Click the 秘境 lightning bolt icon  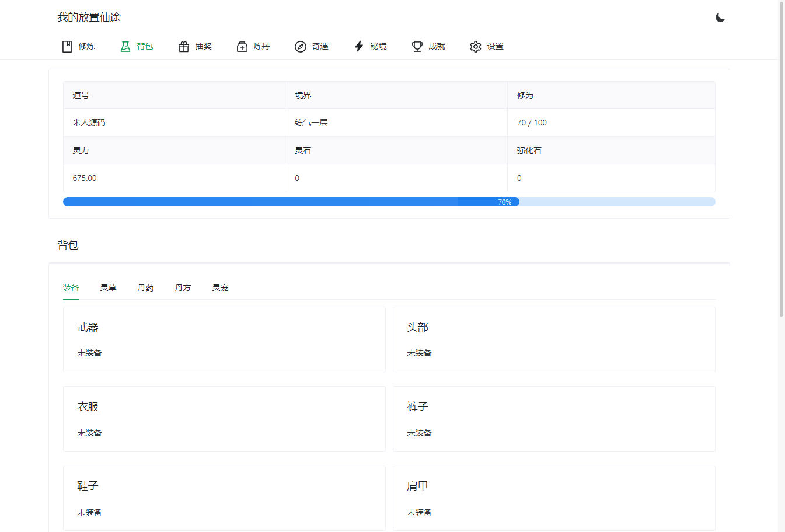click(x=359, y=47)
